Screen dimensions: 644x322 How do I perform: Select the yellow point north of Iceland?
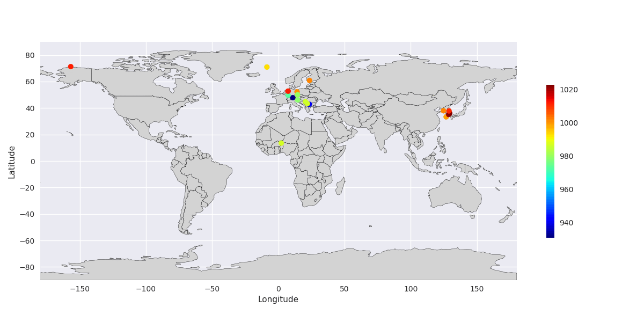[267, 67]
